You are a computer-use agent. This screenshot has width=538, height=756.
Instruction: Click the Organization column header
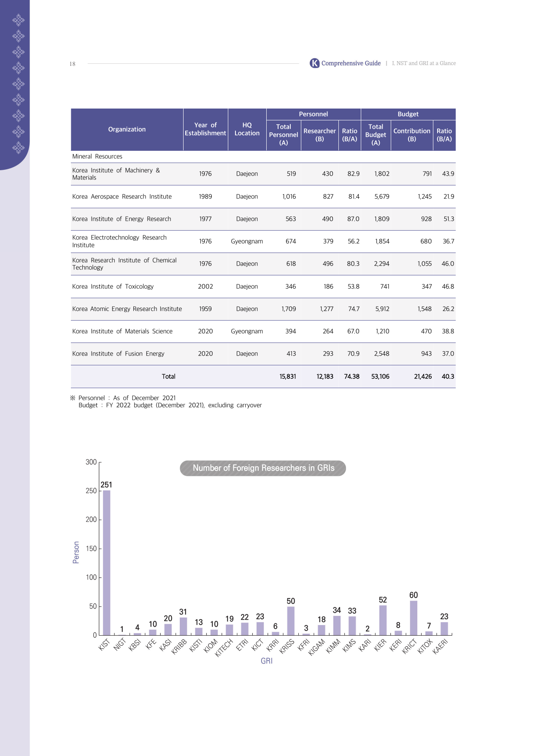[x=127, y=129]
